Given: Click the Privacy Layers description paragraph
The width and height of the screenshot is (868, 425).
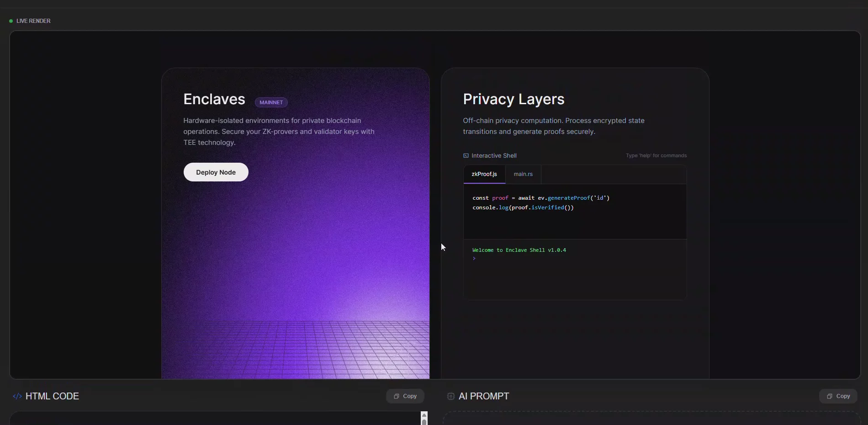Looking at the screenshot, I should [554, 126].
